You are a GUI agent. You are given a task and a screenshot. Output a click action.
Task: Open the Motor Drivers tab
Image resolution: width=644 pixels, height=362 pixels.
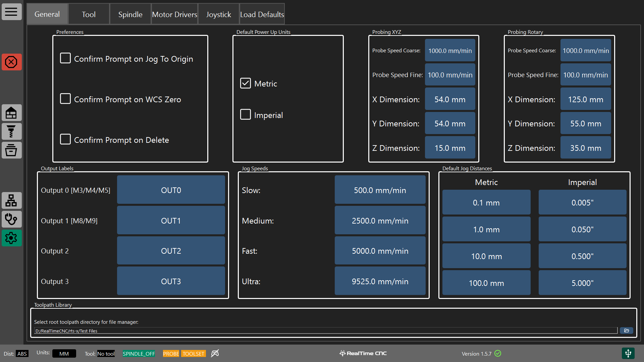pos(174,14)
